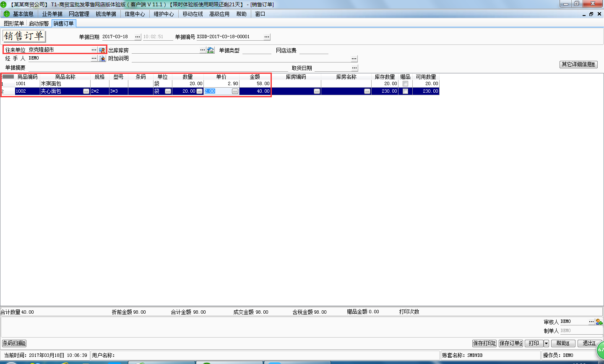Click the handler lookup icon beside 经手人
This screenshot has height=364, width=604.
pyautogui.click(x=102, y=59)
